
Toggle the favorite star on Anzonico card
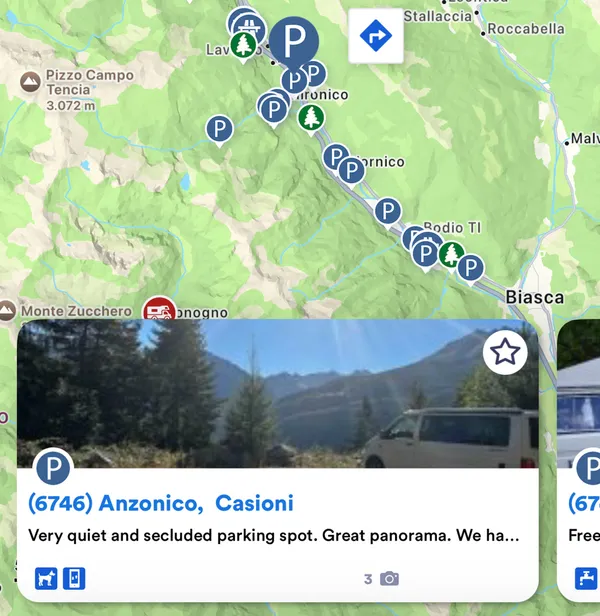pos(505,352)
